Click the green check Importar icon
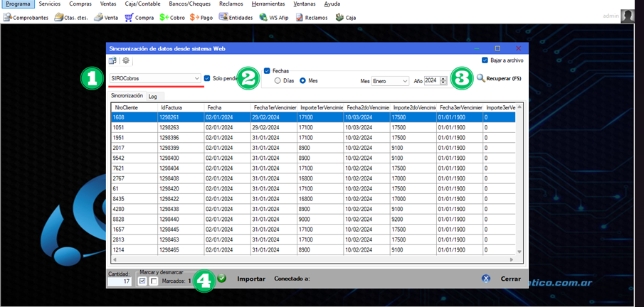Viewport: 644px width, 307px height. tap(222, 279)
